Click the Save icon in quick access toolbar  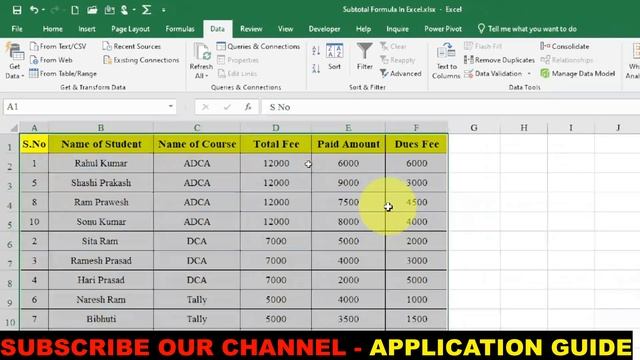(x=17, y=10)
